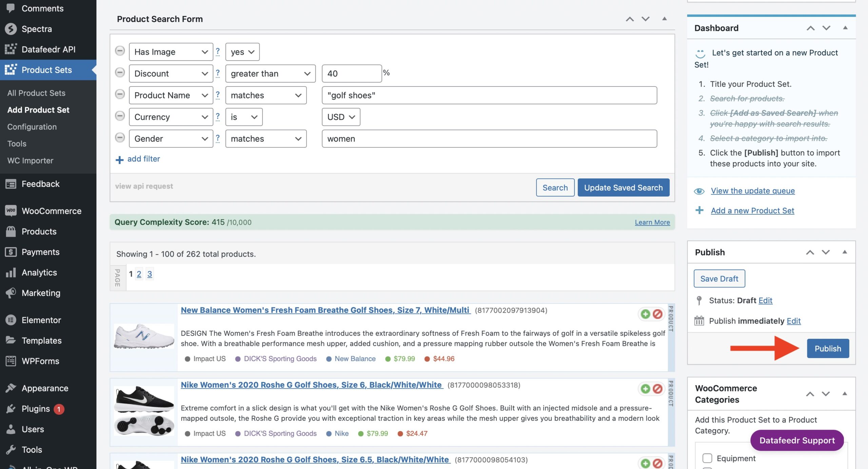Check the Equipment category checkbox
This screenshot has height=469, width=868.
coord(707,458)
